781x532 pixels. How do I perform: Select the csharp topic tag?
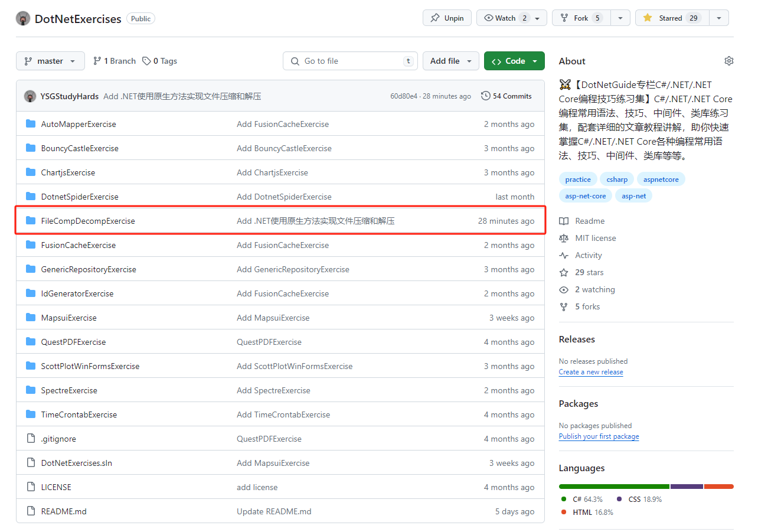tap(617, 179)
